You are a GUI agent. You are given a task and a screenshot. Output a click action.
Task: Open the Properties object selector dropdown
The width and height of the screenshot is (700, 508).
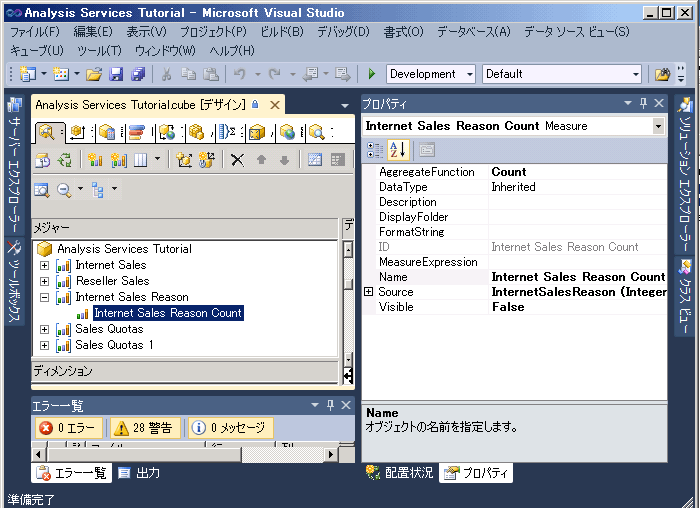[x=658, y=126]
